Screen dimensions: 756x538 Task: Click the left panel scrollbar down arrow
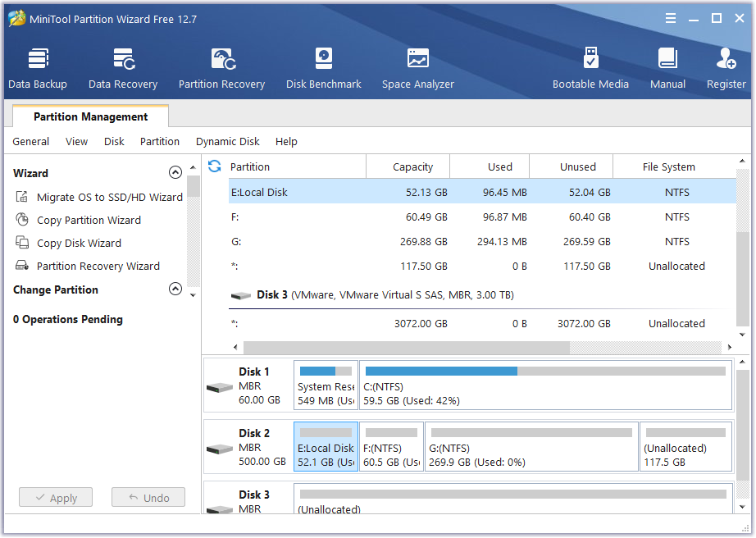193,295
